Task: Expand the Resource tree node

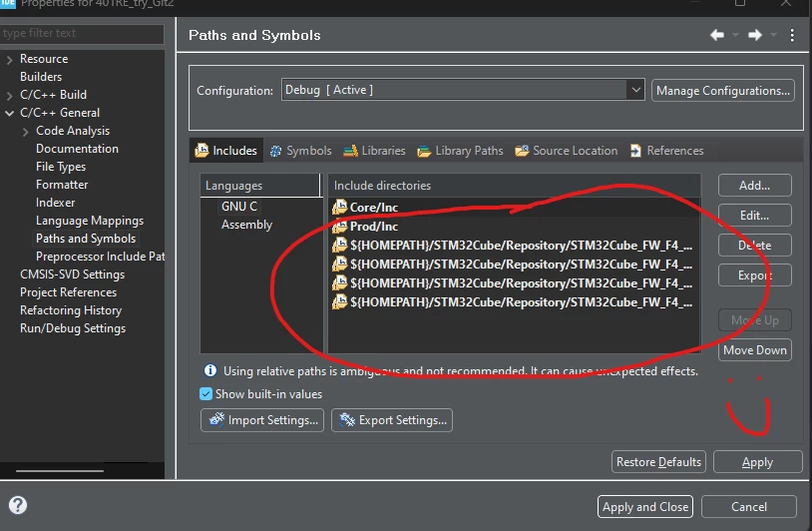Action: tap(9, 60)
